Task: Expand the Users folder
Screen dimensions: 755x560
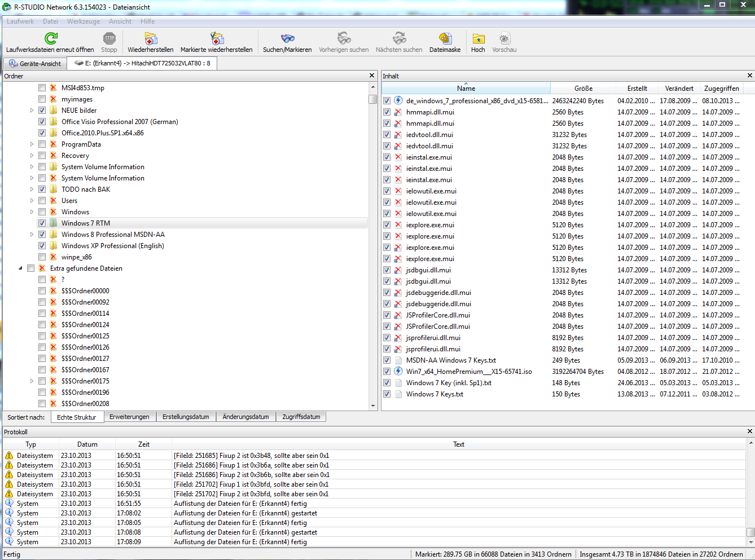Action: pos(32,201)
